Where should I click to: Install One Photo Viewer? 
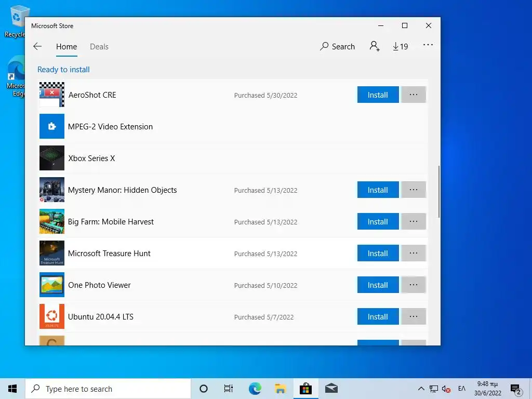click(378, 285)
